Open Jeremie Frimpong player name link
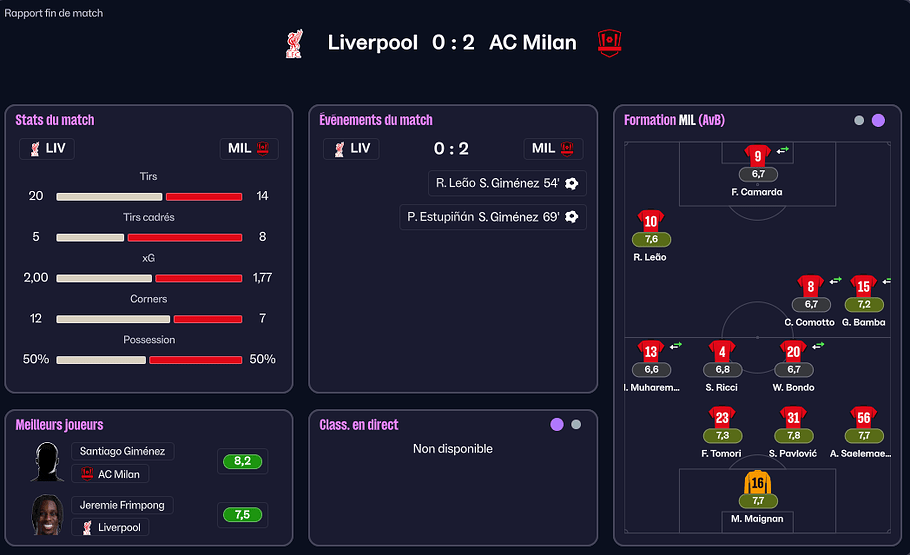This screenshot has width=910, height=555. tap(122, 505)
